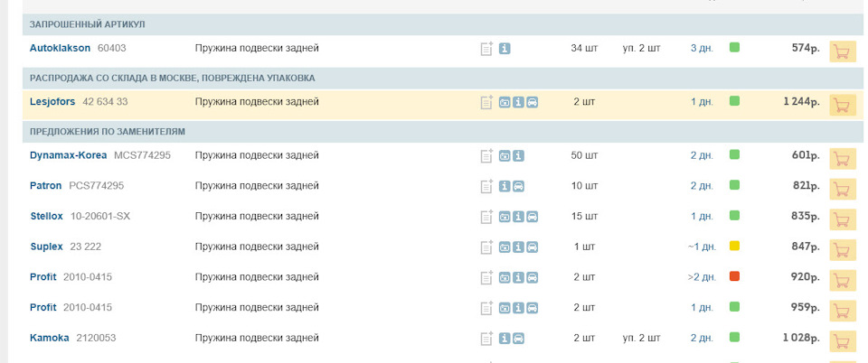Viewport: 868px width, 363px height.
Task: Click 2 дн. delivery time for Kamoka
Action: pyautogui.click(x=702, y=338)
